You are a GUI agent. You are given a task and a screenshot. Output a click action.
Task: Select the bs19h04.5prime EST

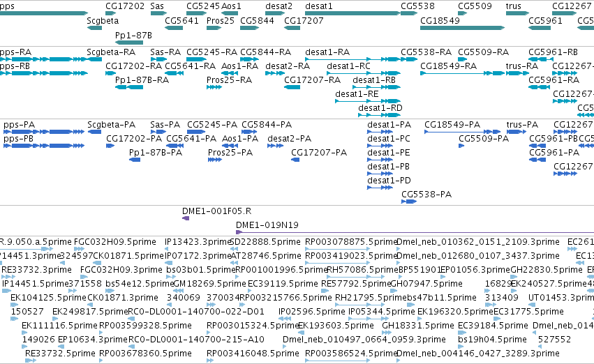(460, 347)
